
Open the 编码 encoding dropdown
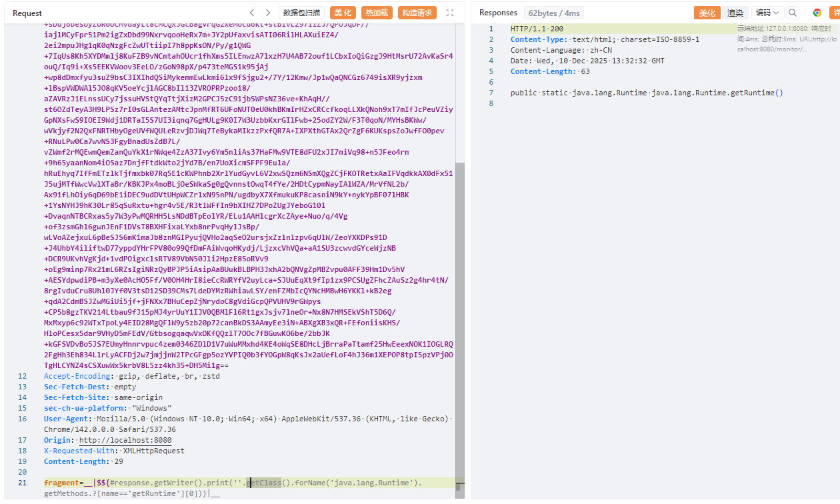[x=767, y=13]
